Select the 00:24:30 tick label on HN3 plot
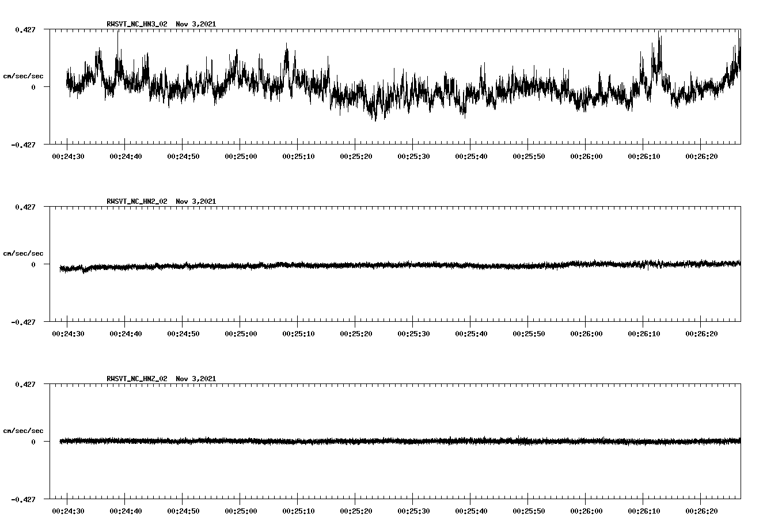782x532 pixels. 67,156
